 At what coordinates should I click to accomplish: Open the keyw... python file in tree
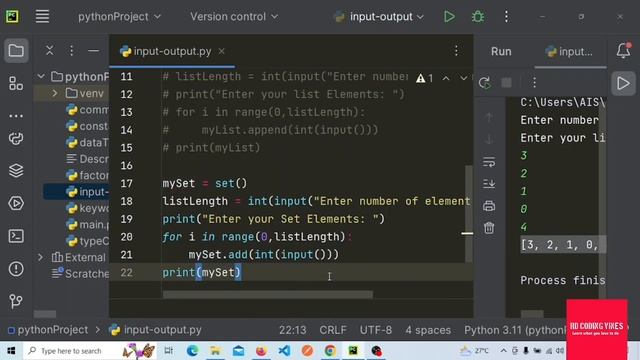click(88, 208)
